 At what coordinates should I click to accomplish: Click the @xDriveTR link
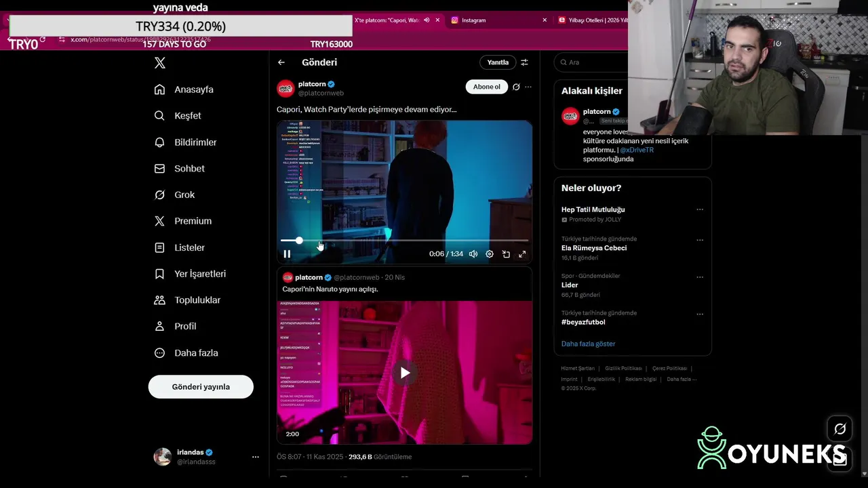637,150
